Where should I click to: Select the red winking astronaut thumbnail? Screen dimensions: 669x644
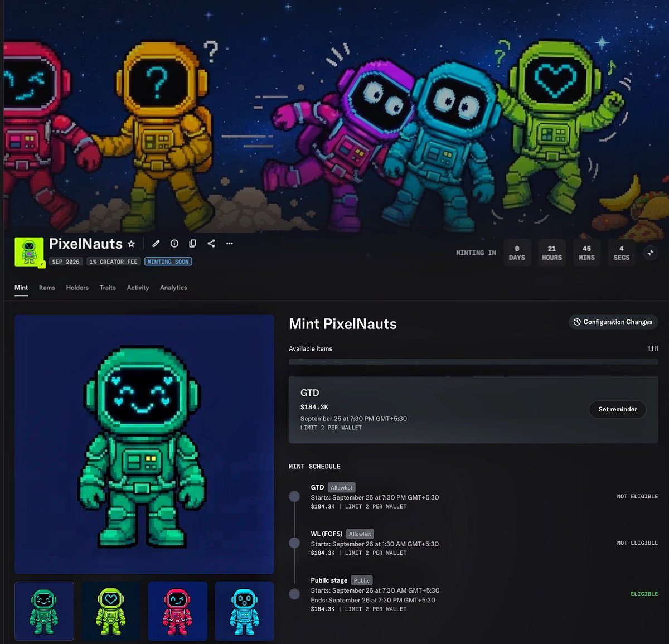point(178,611)
